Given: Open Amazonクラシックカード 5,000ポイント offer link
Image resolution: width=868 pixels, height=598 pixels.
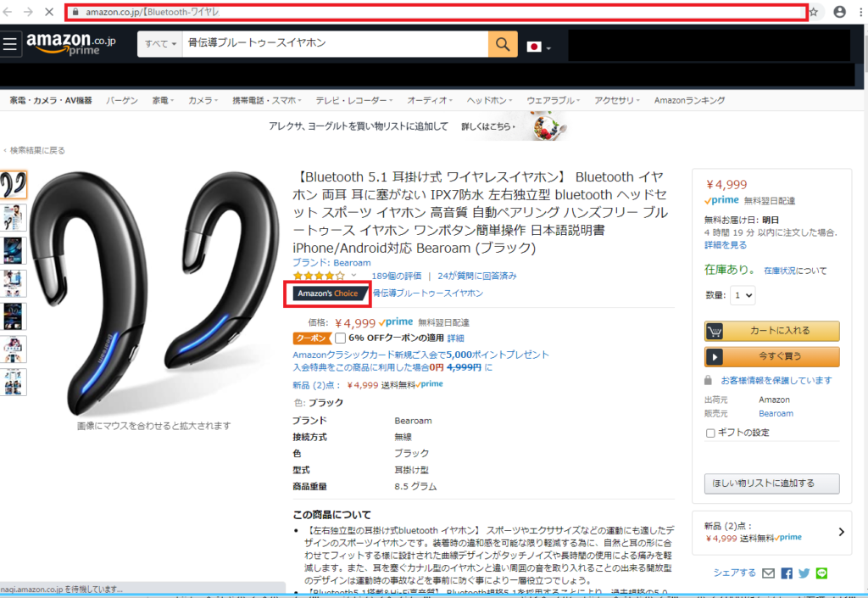Looking at the screenshot, I should coord(420,355).
